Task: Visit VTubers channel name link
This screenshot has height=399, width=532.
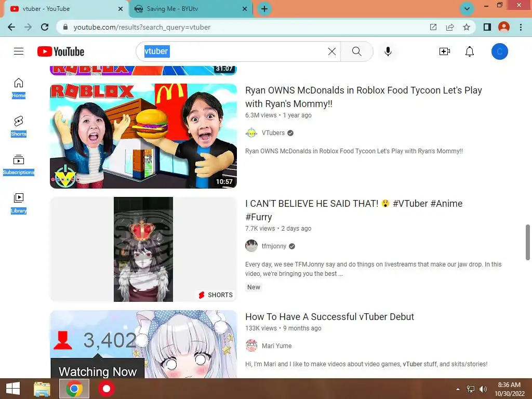Action: (273, 132)
